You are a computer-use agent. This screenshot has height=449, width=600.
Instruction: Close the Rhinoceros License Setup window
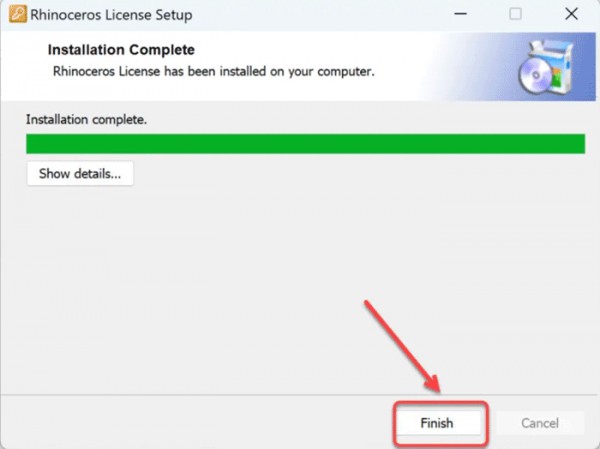571,14
